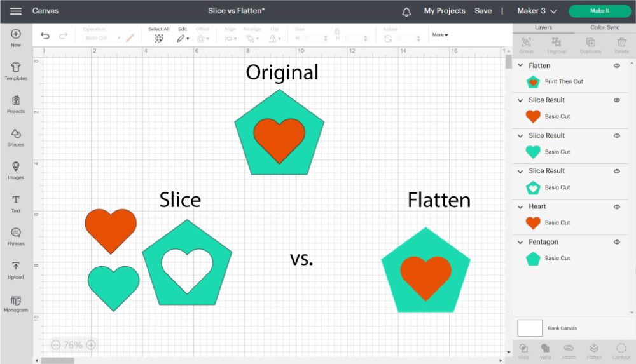The image size is (636, 364).
Task: Collapse the Flatten layer group
Action: [x=520, y=65]
